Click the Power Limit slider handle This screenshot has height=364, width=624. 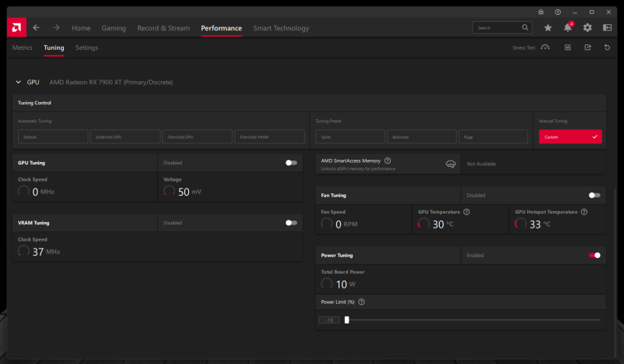(346, 320)
